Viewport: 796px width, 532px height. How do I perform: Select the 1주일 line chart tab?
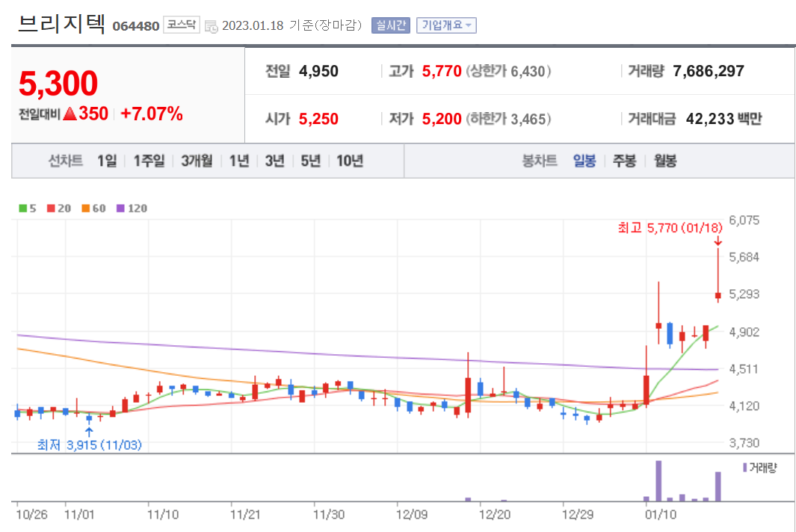pyautogui.click(x=149, y=161)
